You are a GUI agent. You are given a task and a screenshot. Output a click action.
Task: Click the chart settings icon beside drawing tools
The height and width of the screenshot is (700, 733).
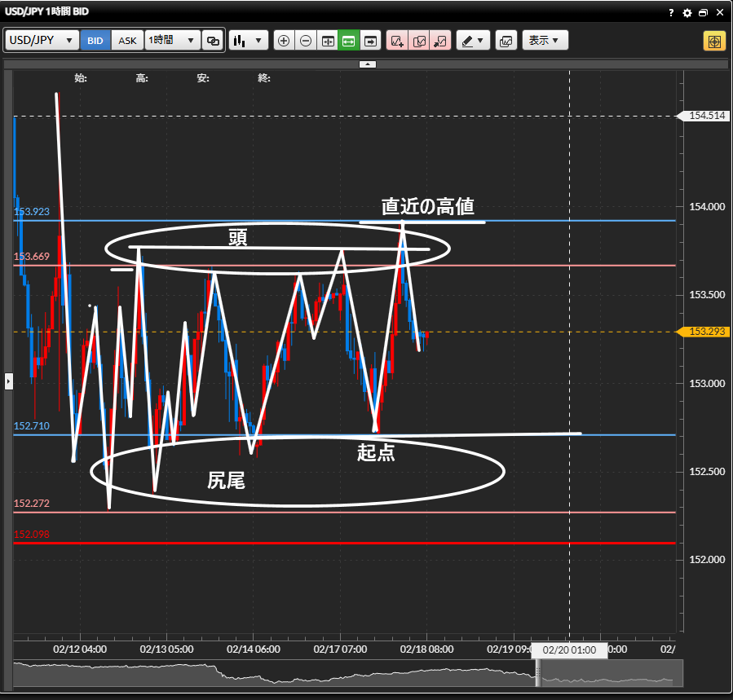click(x=506, y=41)
